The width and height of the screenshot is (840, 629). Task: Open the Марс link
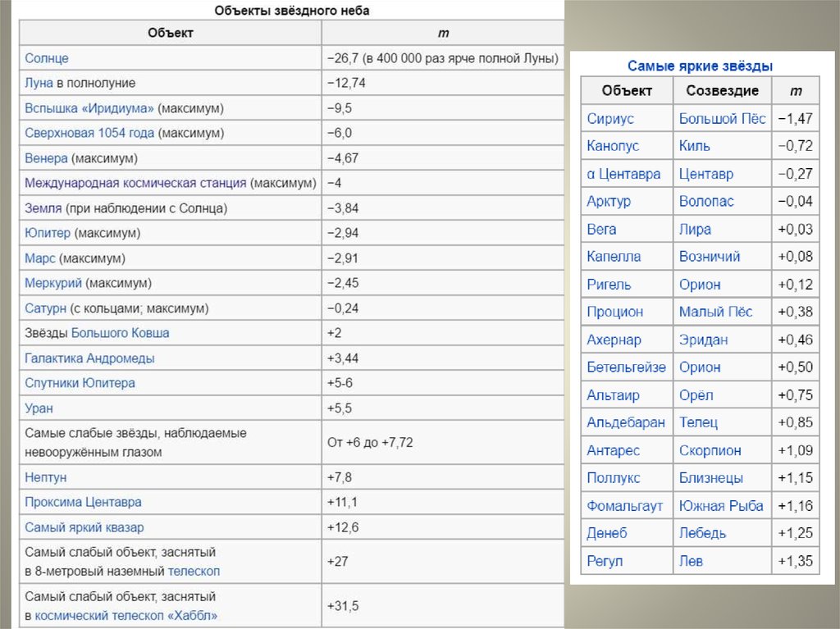pos(40,258)
